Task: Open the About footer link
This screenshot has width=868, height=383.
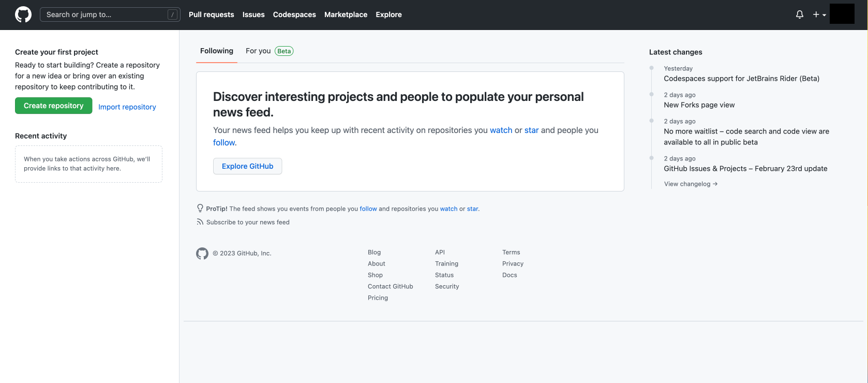Action: pyautogui.click(x=377, y=263)
